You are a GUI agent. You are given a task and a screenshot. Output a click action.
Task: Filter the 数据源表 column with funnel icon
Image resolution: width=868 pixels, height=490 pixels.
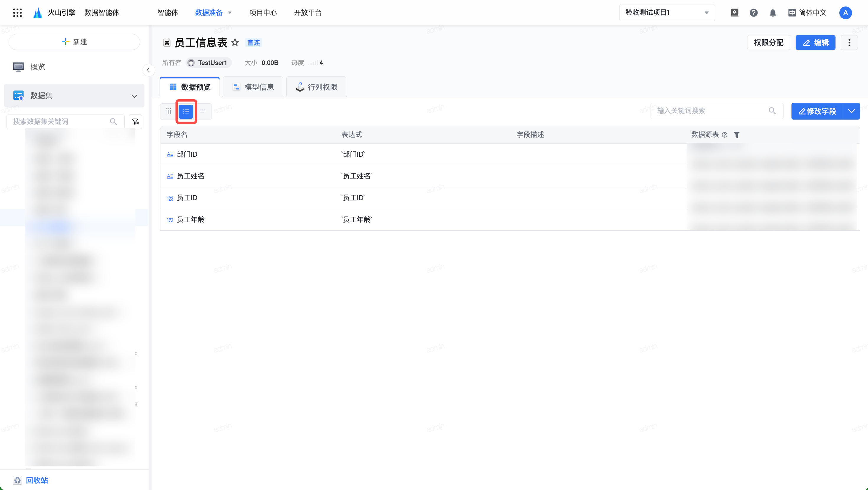point(737,135)
